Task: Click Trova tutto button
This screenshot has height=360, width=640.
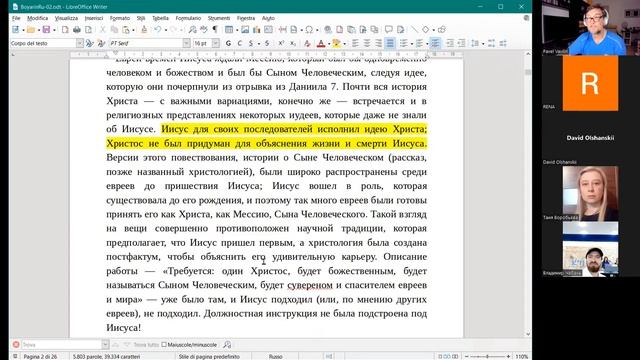Action: pyautogui.click(x=146, y=345)
